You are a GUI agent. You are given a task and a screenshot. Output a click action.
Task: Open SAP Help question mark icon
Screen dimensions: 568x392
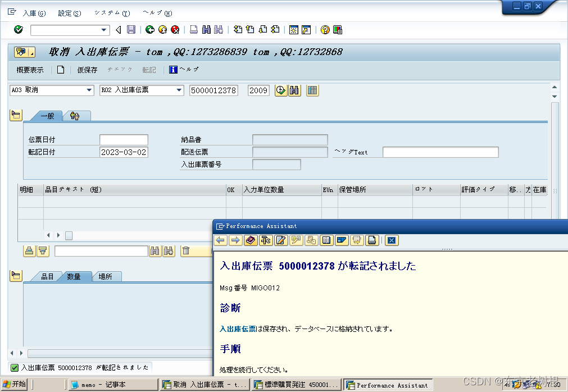325,30
